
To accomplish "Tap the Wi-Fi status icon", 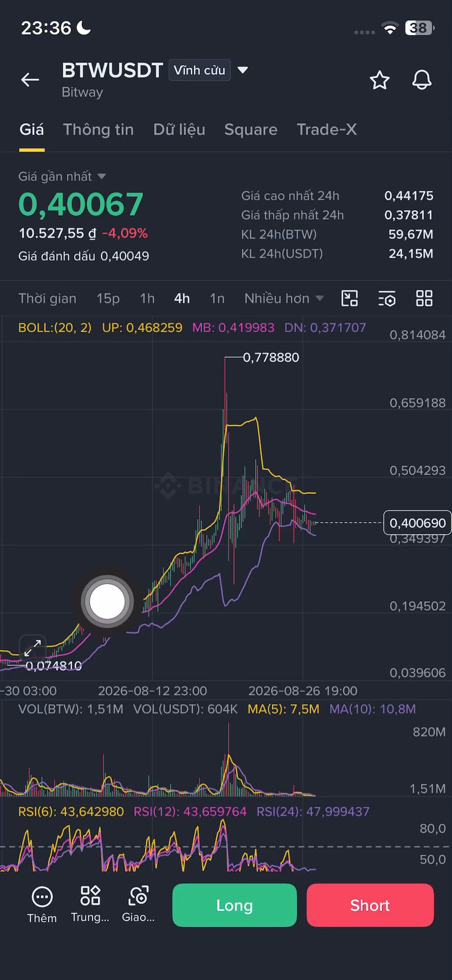I will click(x=390, y=29).
